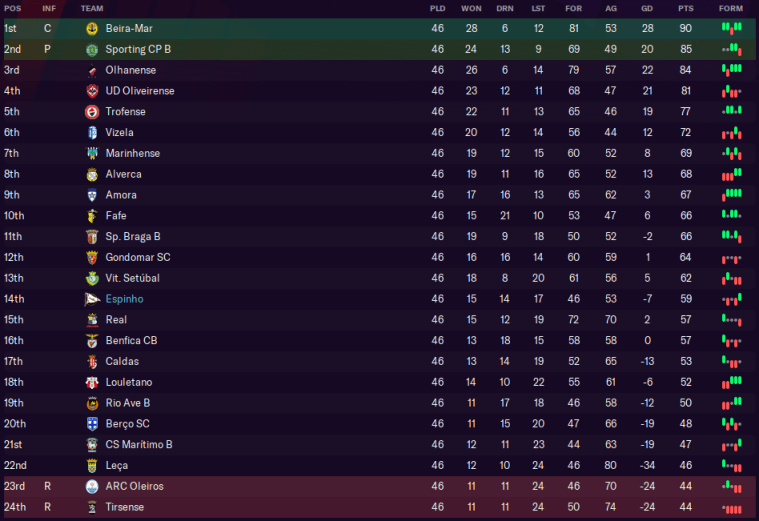Viewport: 759px width, 521px height.
Task: Open Vit. Setúbal club page
Action: (x=132, y=278)
